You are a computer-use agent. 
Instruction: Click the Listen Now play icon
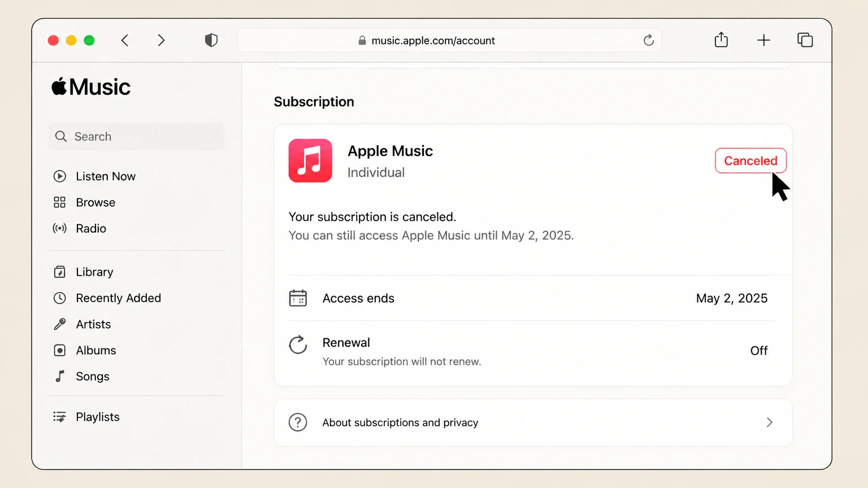[x=60, y=176]
